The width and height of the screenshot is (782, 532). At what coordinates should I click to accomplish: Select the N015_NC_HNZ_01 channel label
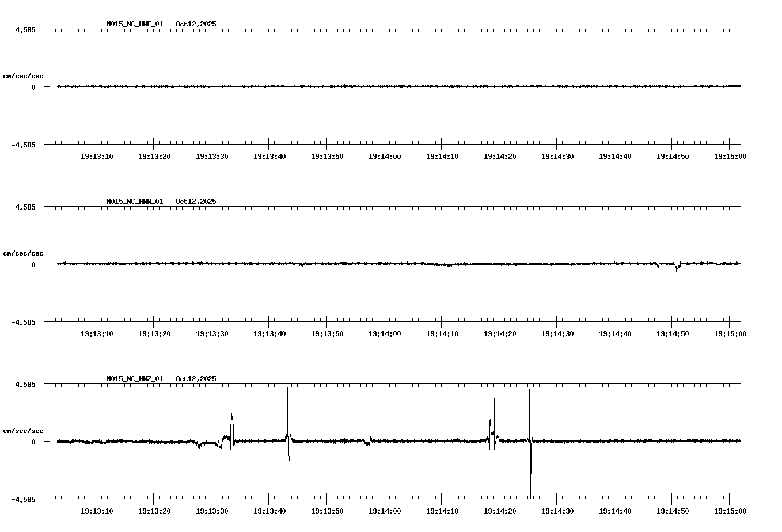134,379
